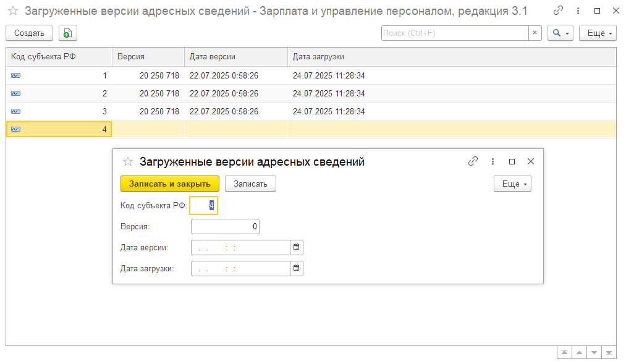The width and height of the screenshot is (626, 364).
Task: Copy link using dialog chain icon
Action: (x=473, y=161)
